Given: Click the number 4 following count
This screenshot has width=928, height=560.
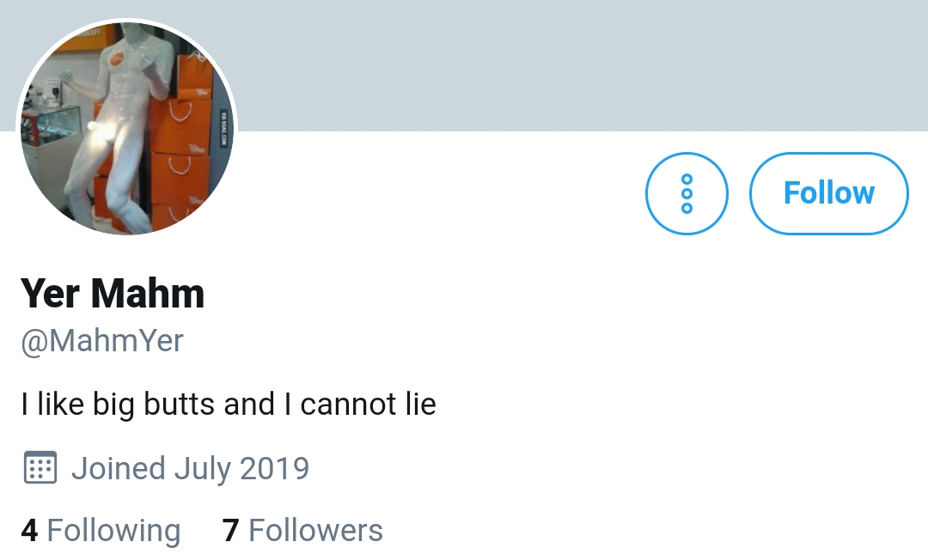Looking at the screenshot, I should 29,531.
